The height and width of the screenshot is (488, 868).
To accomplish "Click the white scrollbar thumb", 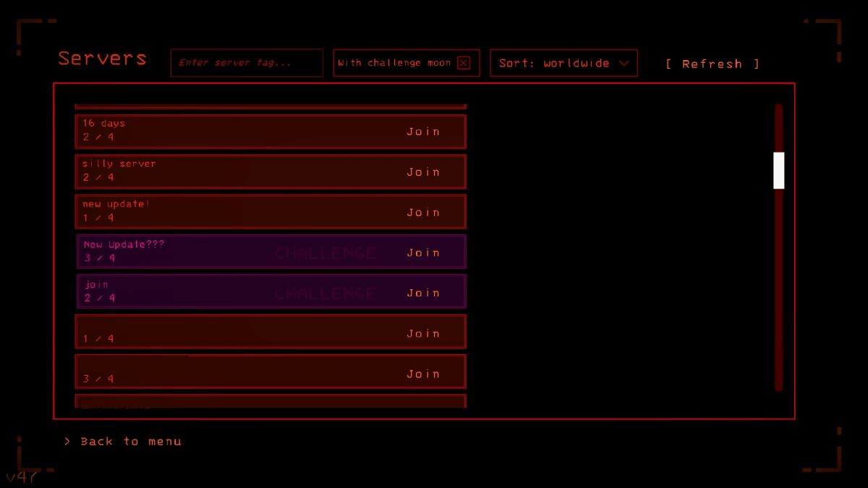I will 779,171.
